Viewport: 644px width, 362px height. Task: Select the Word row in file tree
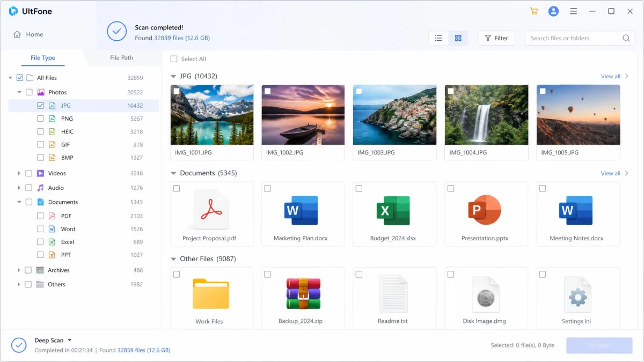[x=84, y=229]
